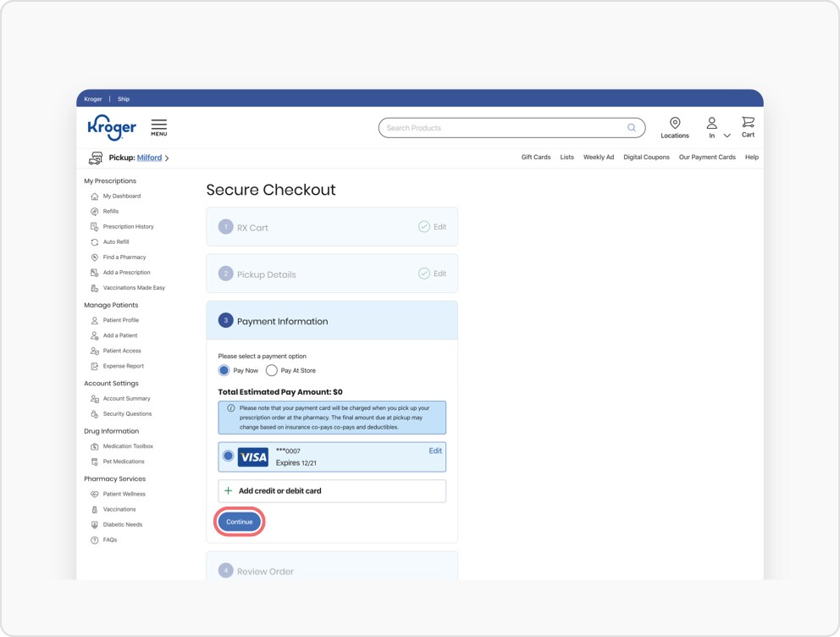Screen dimensions: 840x637
Task: Click the Expense Report icon
Action: 95,367
